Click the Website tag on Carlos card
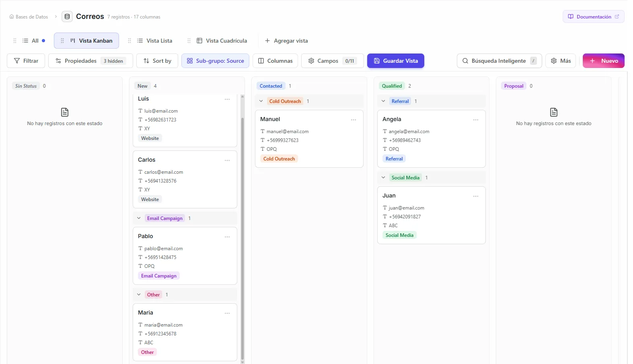The image size is (633, 364). 150,199
